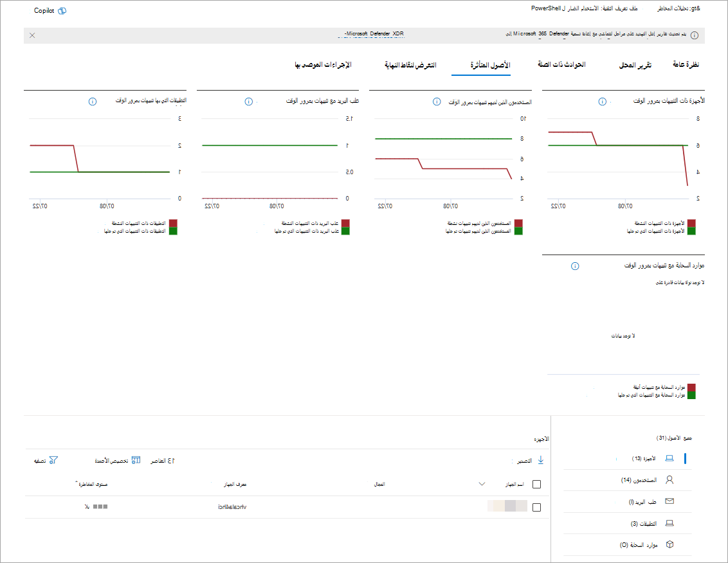Click الأجهزة heading above the table
The width and height of the screenshot is (728, 563).
tap(541, 438)
